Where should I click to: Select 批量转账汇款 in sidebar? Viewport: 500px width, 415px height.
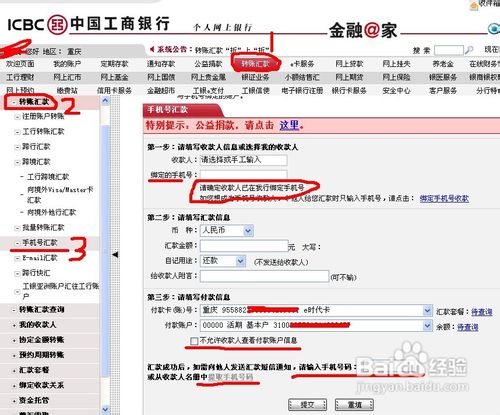pos(43,228)
